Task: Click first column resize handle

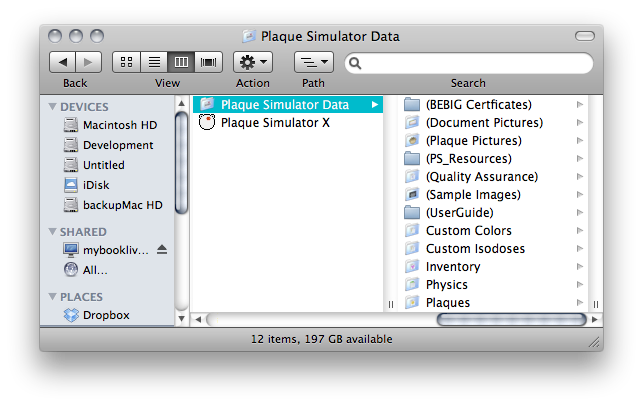Action: point(391,304)
